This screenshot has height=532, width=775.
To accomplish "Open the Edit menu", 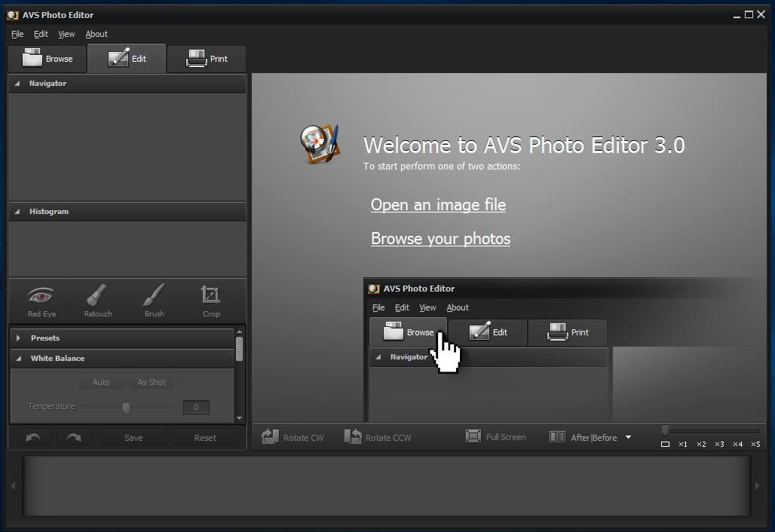I will 41,34.
